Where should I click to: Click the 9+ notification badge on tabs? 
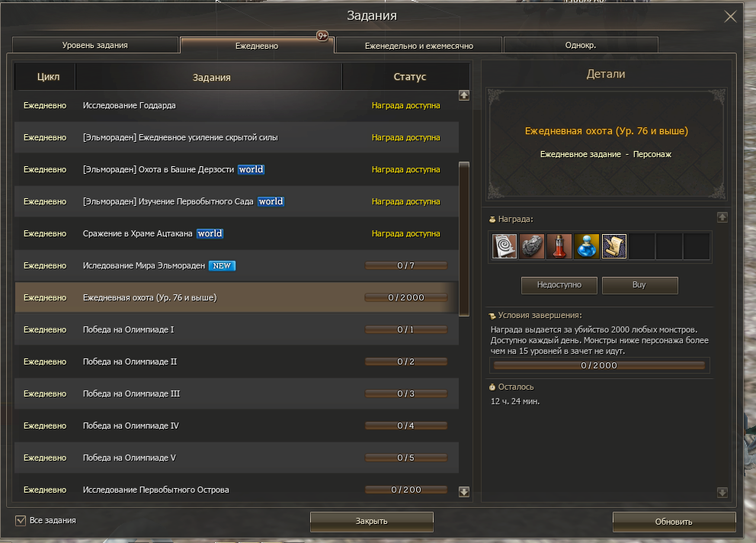(322, 36)
